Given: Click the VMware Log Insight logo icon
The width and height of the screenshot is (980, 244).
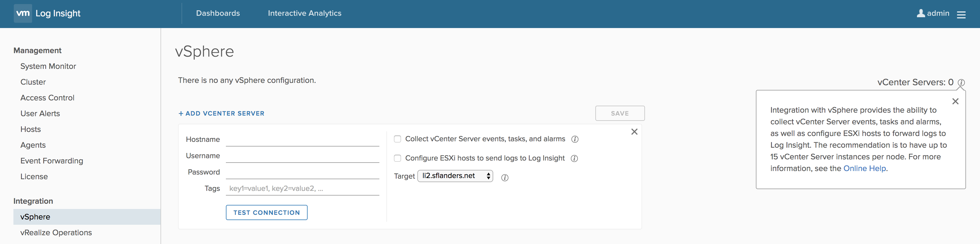Looking at the screenshot, I should [x=23, y=14].
